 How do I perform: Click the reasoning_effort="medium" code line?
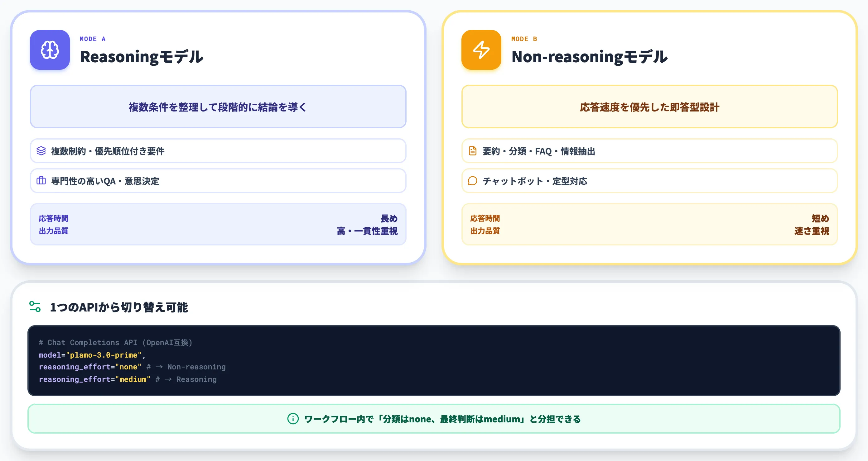[x=128, y=379]
